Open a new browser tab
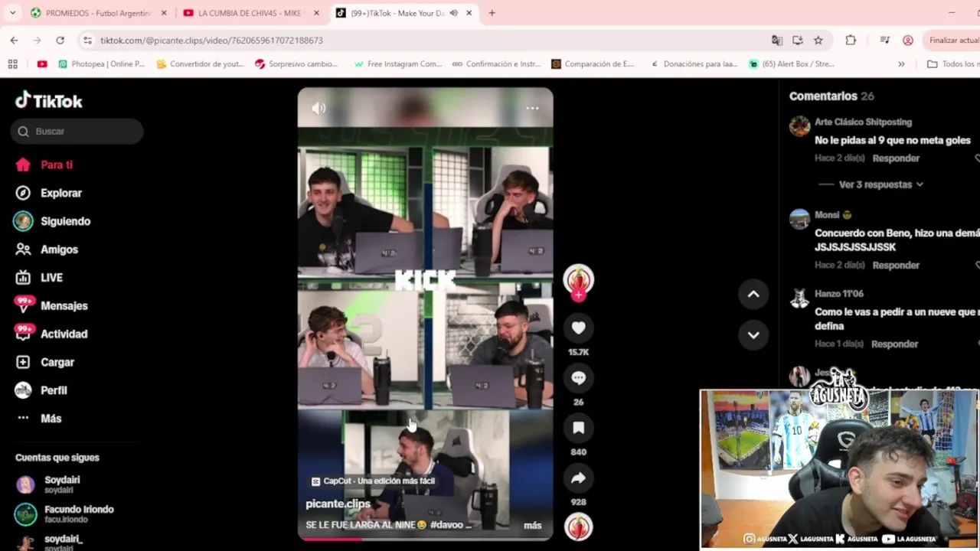Viewport: 980px width, 551px height. click(x=492, y=13)
